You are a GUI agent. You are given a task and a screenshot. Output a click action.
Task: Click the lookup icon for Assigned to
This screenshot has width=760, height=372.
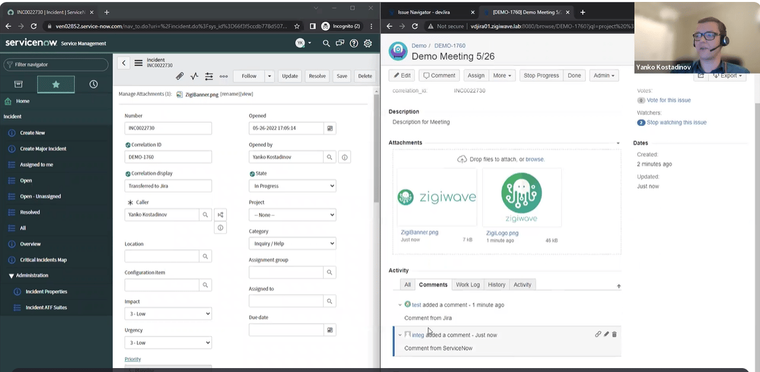(x=330, y=301)
